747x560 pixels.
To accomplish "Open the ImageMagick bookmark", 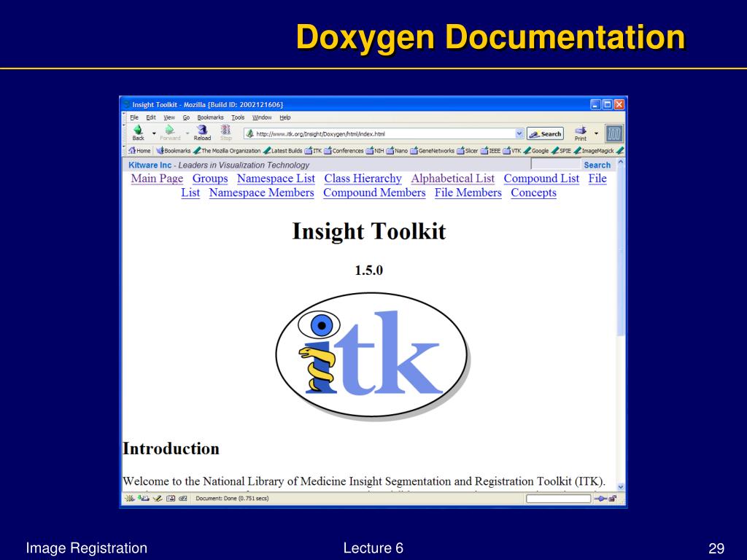I will (x=594, y=150).
